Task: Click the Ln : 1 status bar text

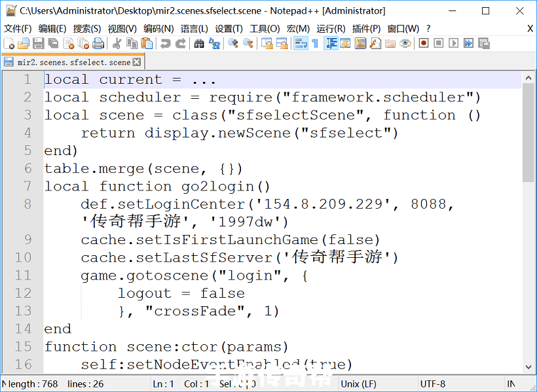Action: tap(163, 383)
